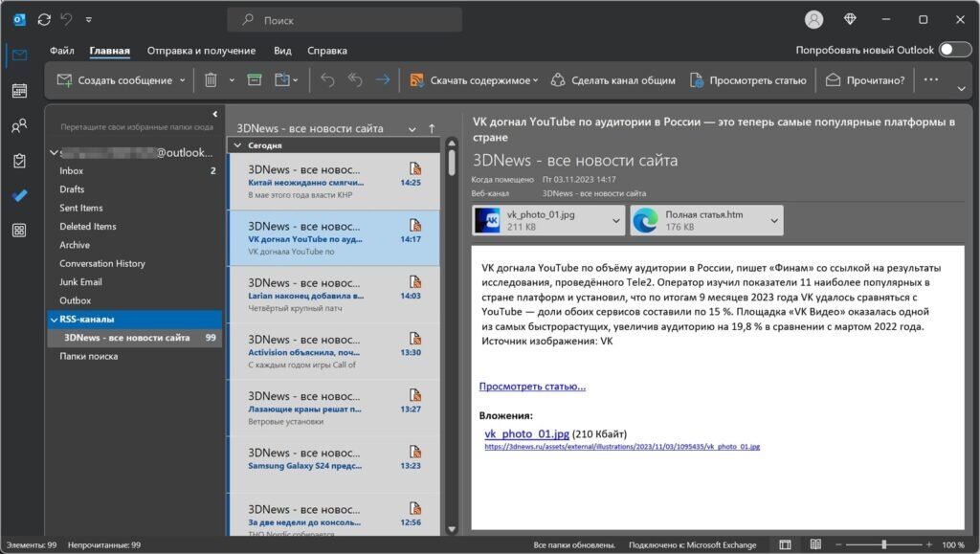Click the Поиск search field
Screen dimensions: 980x554
[x=345, y=20]
